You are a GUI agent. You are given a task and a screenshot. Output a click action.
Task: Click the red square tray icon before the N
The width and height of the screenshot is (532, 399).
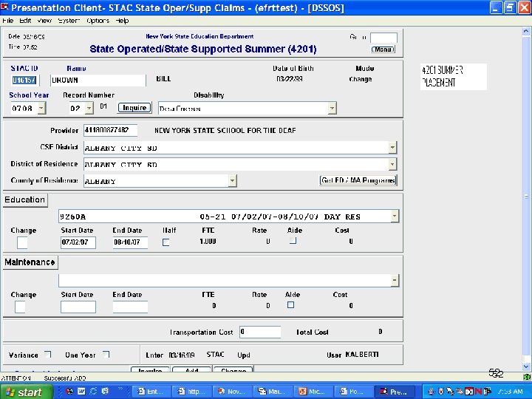[469, 392]
